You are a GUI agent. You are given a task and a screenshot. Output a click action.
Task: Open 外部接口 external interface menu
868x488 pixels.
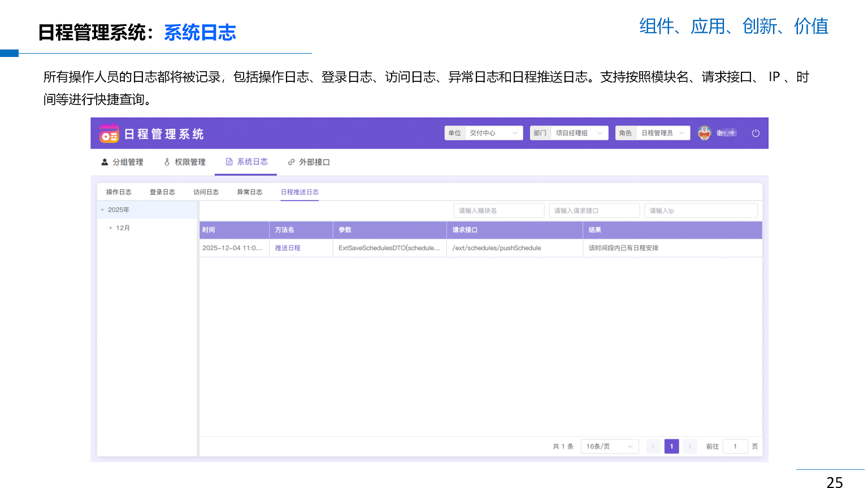(x=309, y=162)
